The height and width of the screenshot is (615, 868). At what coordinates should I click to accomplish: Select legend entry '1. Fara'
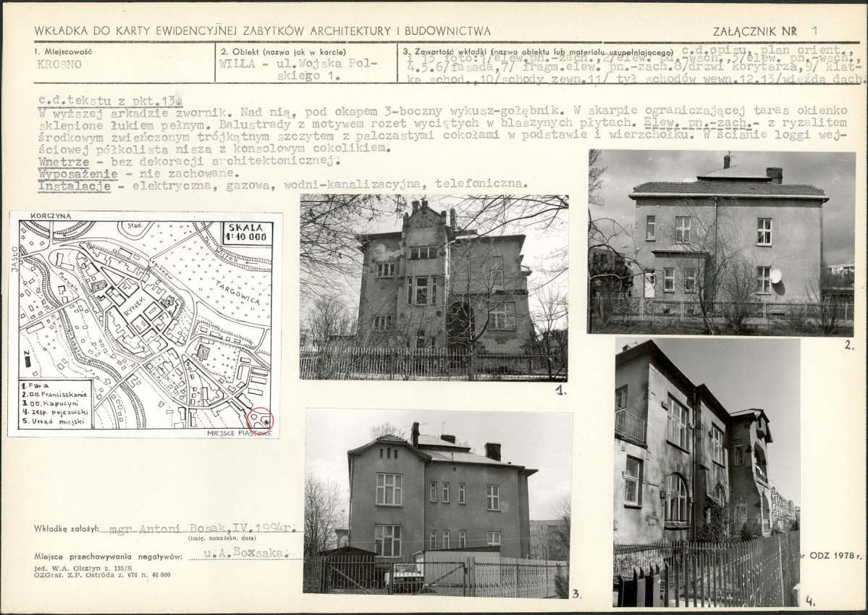click(x=35, y=385)
